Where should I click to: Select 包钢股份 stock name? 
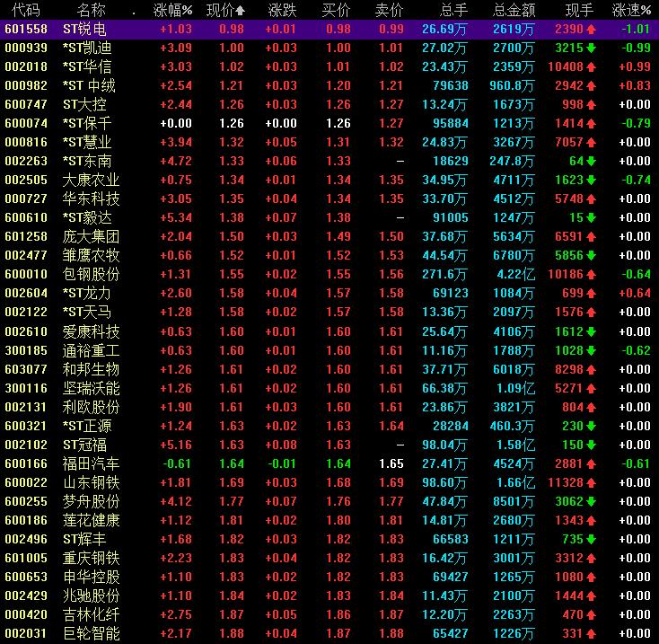92,274
